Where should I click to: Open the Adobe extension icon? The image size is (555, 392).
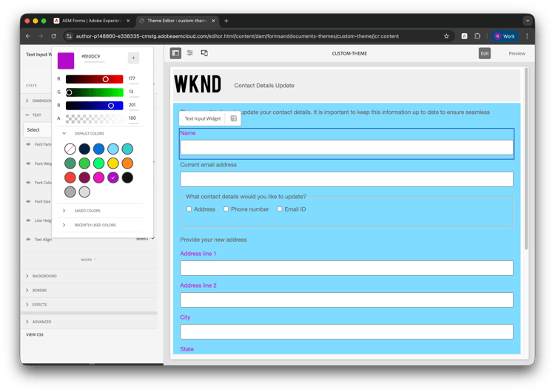(x=464, y=36)
